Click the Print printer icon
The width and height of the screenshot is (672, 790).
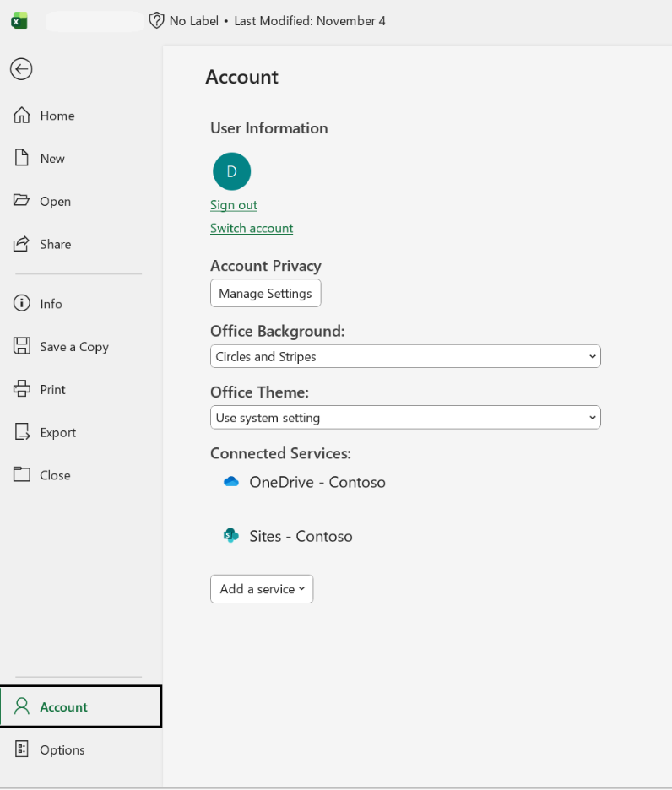[22, 388]
